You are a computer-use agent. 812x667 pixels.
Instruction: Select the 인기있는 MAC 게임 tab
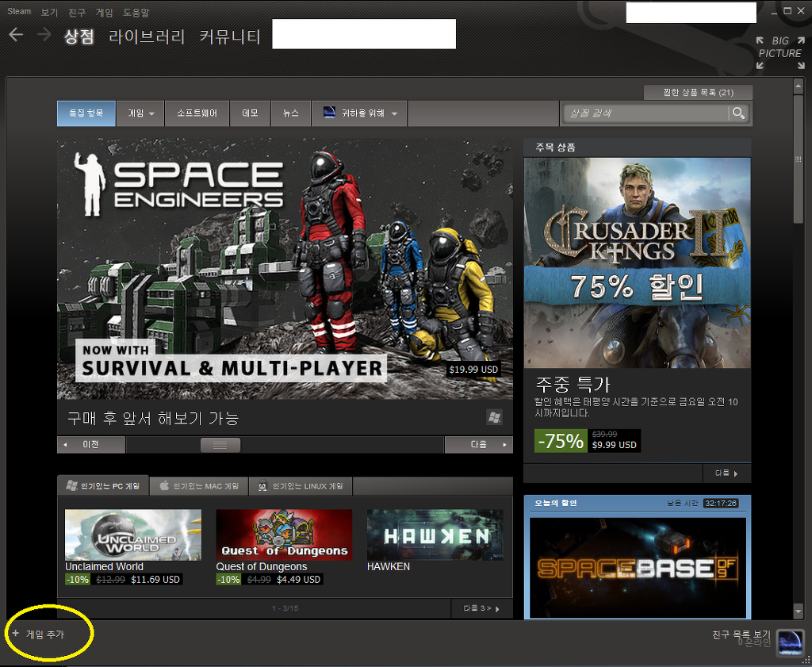click(199, 486)
